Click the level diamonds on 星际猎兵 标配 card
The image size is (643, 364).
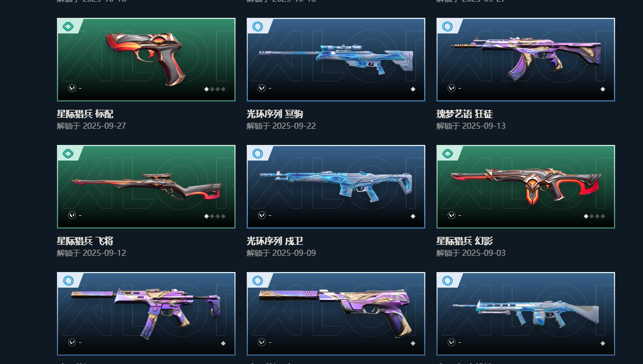coord(215,89)
